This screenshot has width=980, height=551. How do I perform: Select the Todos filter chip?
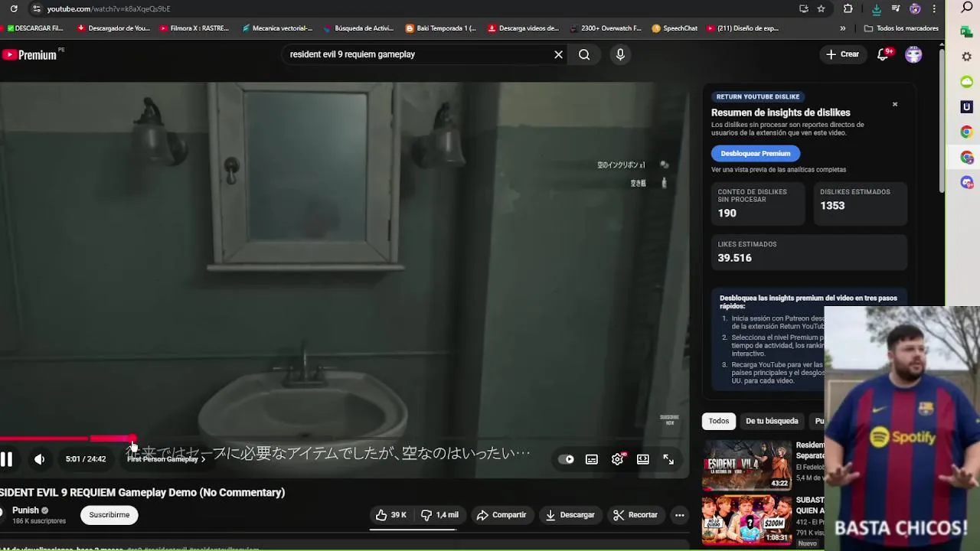718,421
